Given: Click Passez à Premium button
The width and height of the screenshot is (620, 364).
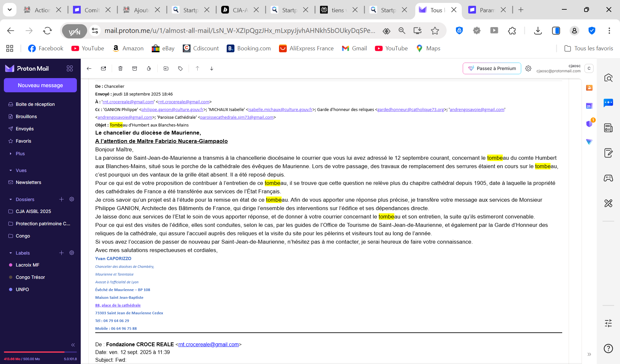Looking at the screenshot, I should [492, 68].
